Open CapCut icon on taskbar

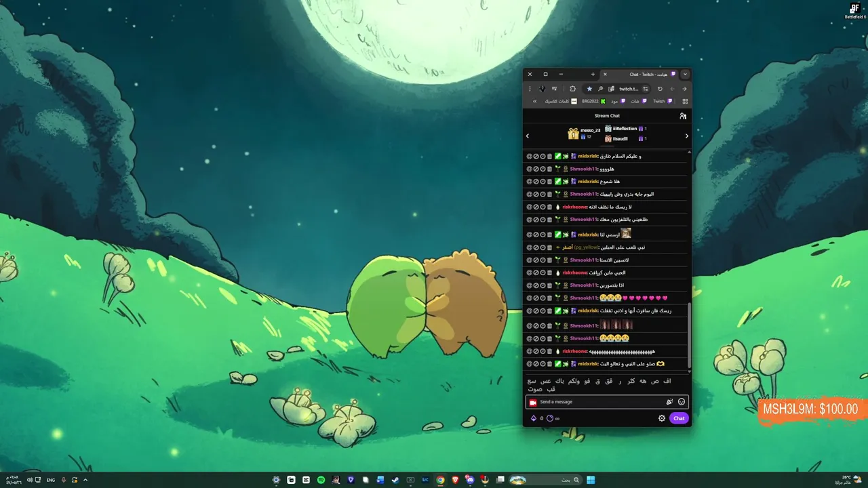tap(306, 480)
